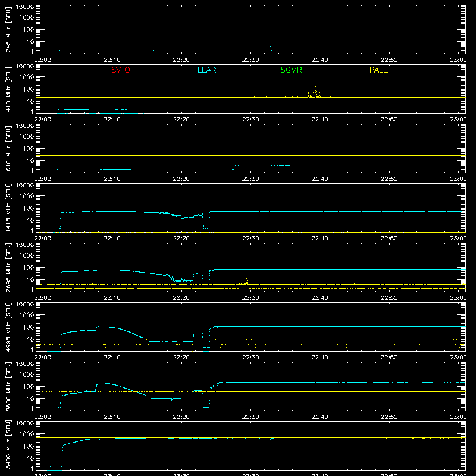Click the 1000 y-axis value on 15400 MHz plot
This screenshot has width=476, height=476.
click(x=27, y=434)
